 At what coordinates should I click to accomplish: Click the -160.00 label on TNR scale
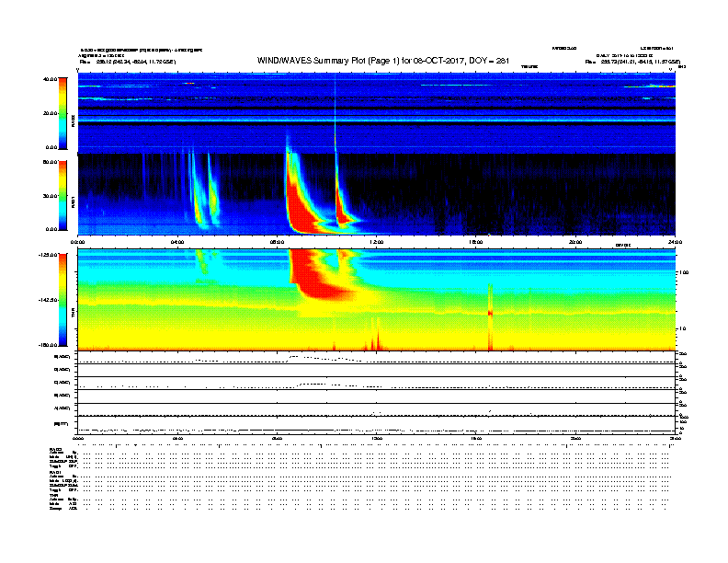click(x=49, y=345)
